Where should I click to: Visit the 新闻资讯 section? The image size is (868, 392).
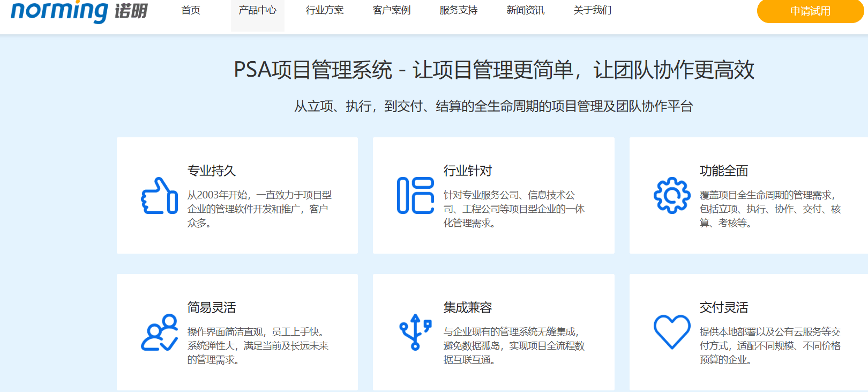(526, 10)
